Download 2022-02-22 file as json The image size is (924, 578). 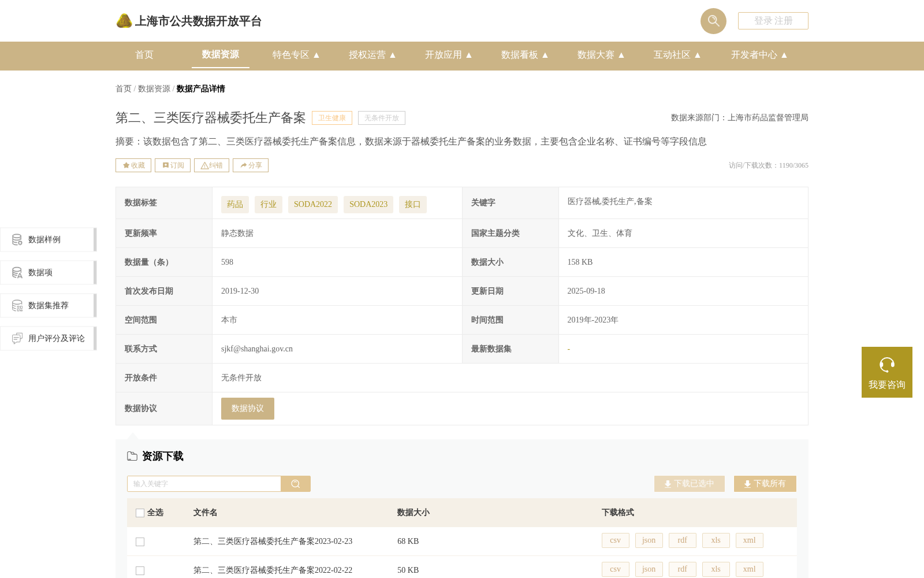[649, 569]
